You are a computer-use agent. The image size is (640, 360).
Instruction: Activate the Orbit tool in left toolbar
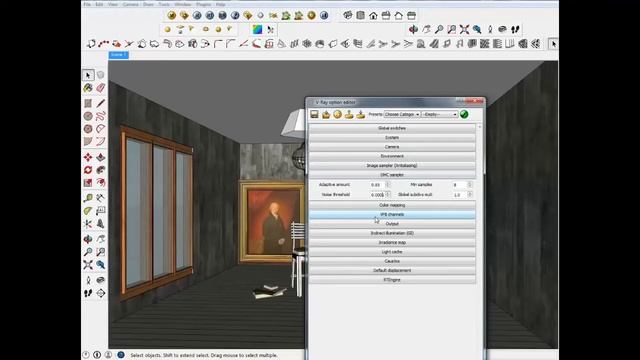pyautogui.click(x=88, y=239)
